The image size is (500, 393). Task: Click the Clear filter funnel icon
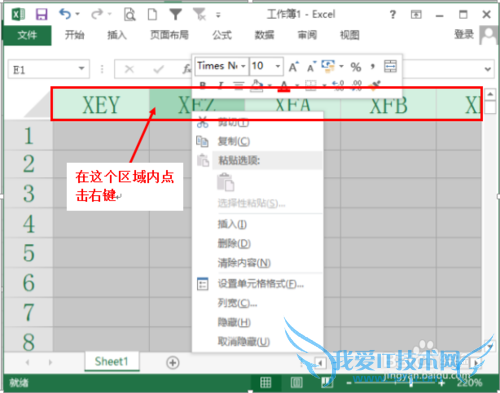tap(200, 14)
